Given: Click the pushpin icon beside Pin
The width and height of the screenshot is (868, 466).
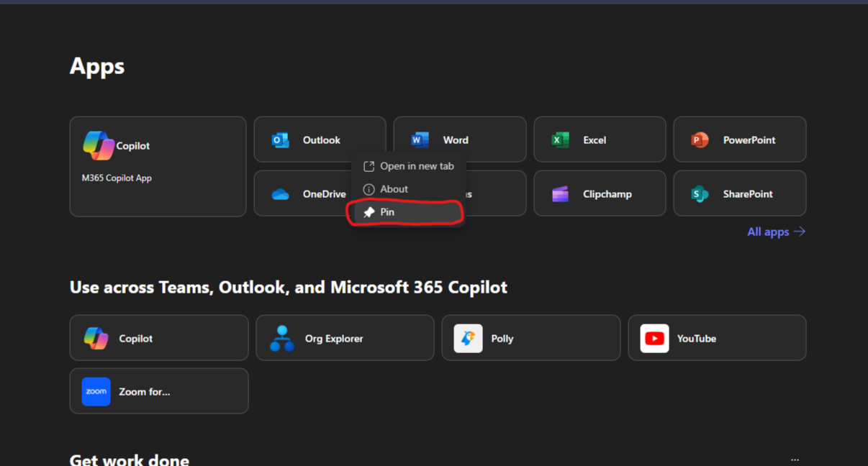Looking at the screenshot, I should pos(369,212).
